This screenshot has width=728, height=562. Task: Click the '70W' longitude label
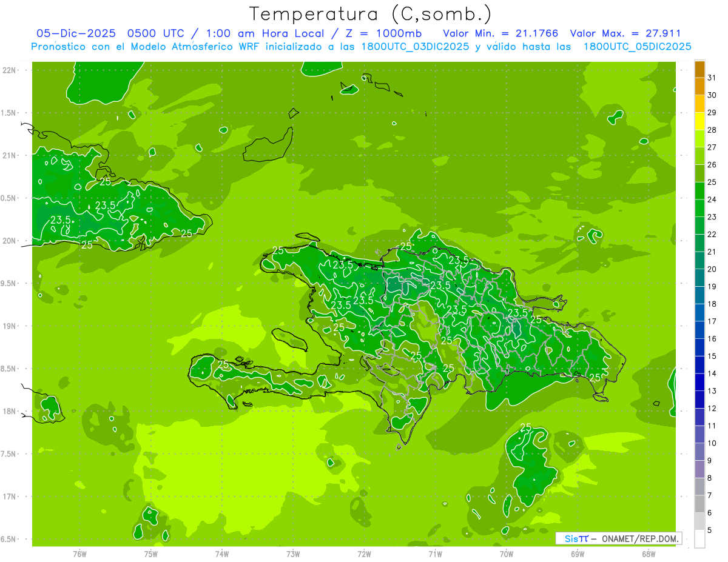coord(507,554)
